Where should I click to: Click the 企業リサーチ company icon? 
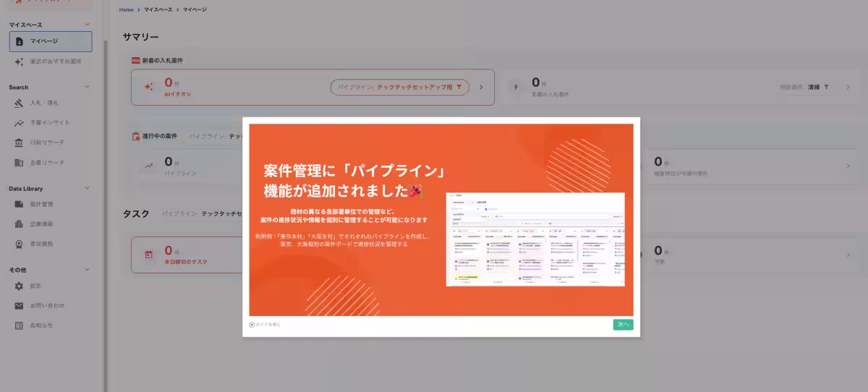pos(20,163)
